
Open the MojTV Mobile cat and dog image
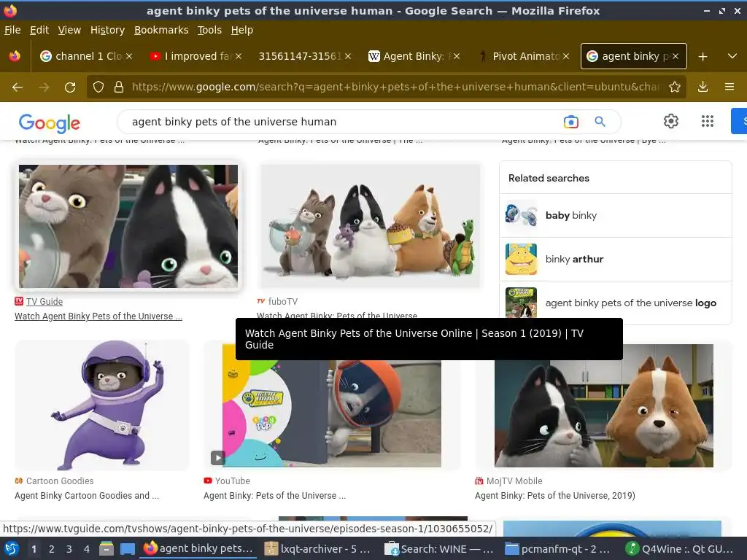click(x=603, y=405)
